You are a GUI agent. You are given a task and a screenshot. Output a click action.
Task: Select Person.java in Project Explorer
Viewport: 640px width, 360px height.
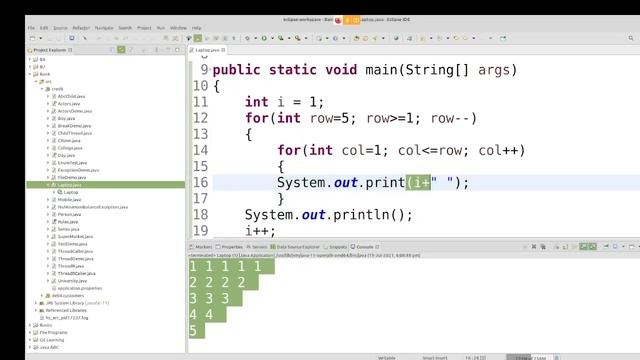click(x=69, y=214)
